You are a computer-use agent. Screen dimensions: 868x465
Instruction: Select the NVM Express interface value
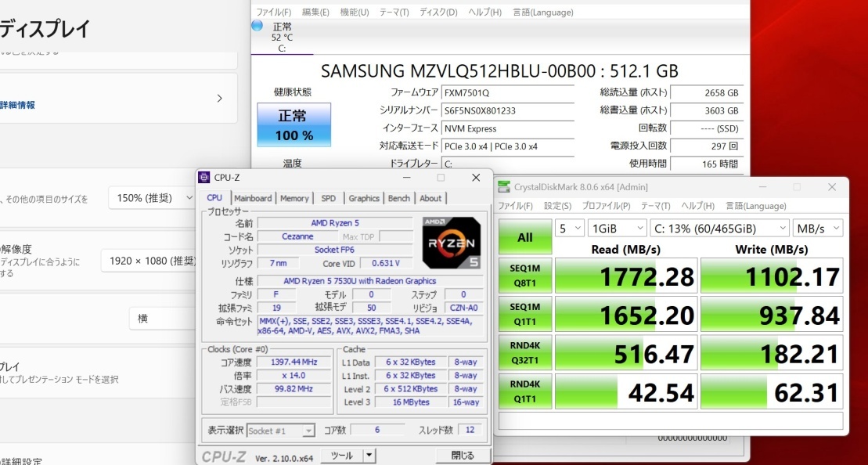point(508,128)
